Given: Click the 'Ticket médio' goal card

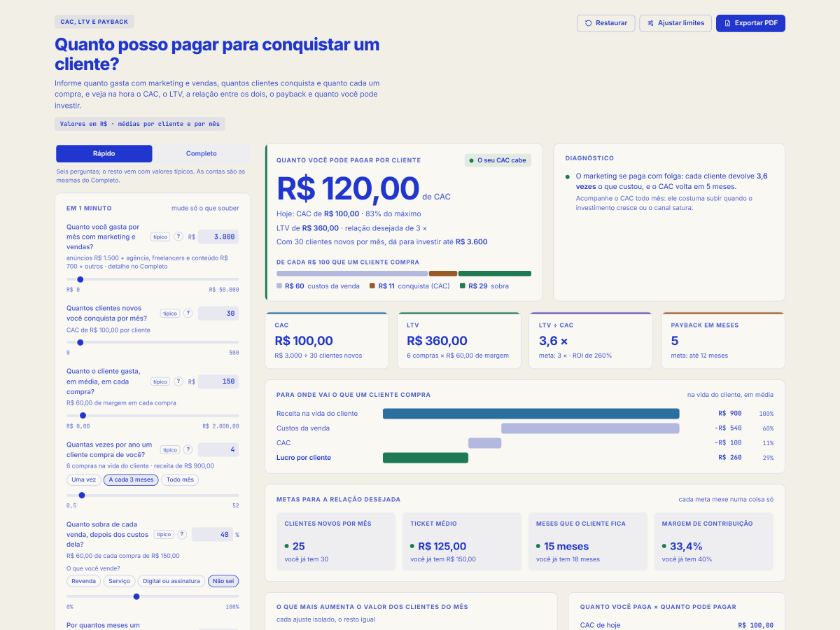Looking at the screenshot, I should (x=462, y=541).
